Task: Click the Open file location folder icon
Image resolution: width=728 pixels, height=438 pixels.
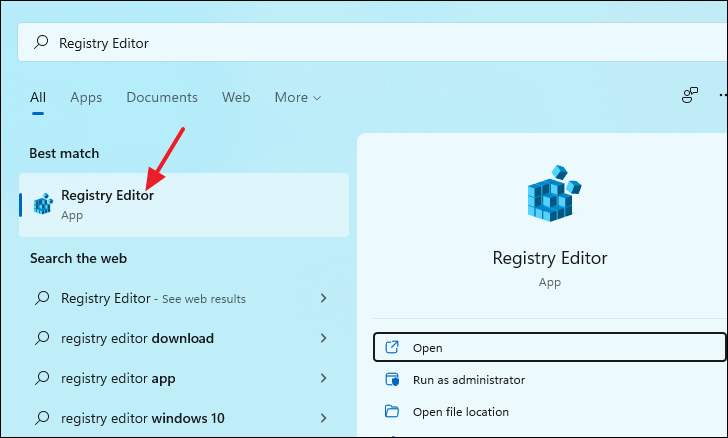Action: [x=392, y=411]
